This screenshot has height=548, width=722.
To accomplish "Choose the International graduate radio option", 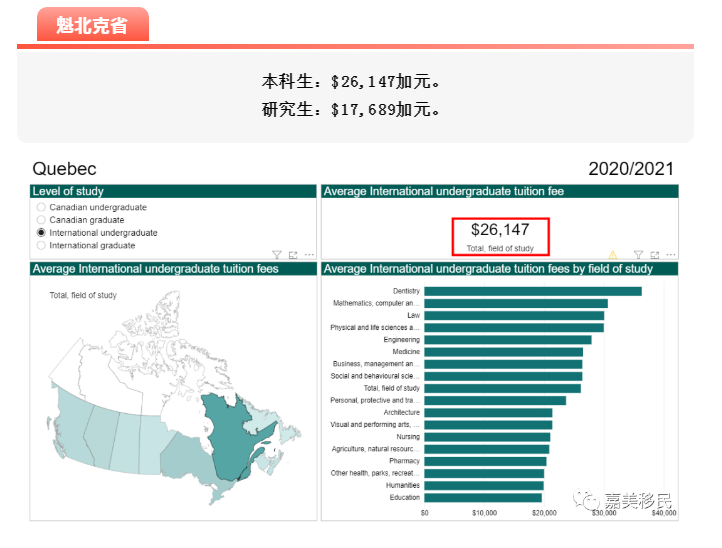I will 41,245.
